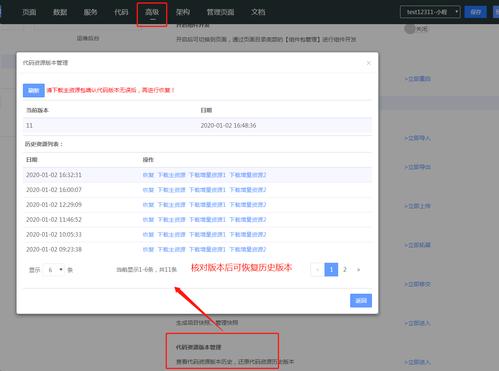Toggle the 关闭 switch in background page

tap(410, 29)
